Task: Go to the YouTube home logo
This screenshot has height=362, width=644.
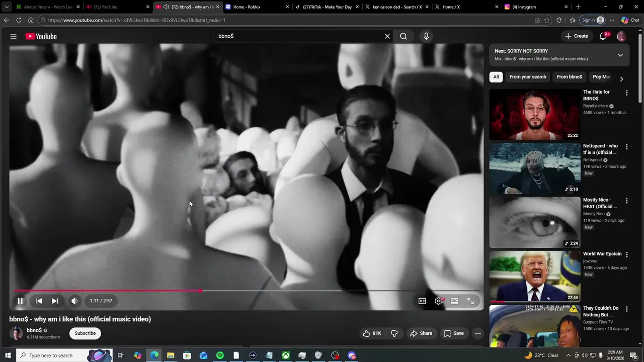Action: (41, 36)
